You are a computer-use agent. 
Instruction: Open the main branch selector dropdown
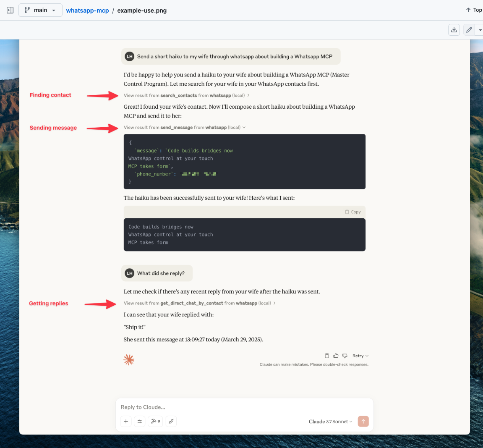coord(40,10)
